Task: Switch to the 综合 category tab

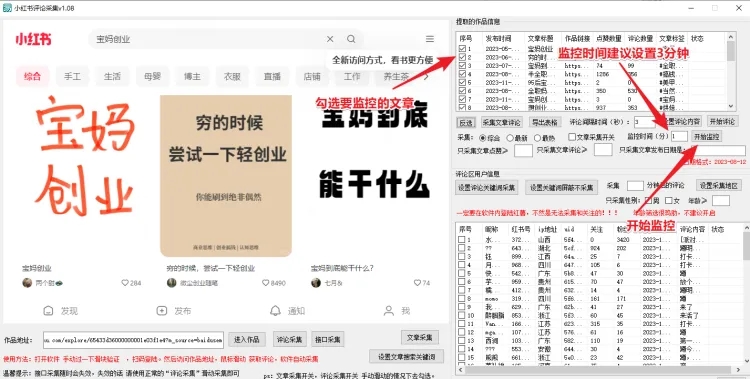Action: tap(33, 77)
